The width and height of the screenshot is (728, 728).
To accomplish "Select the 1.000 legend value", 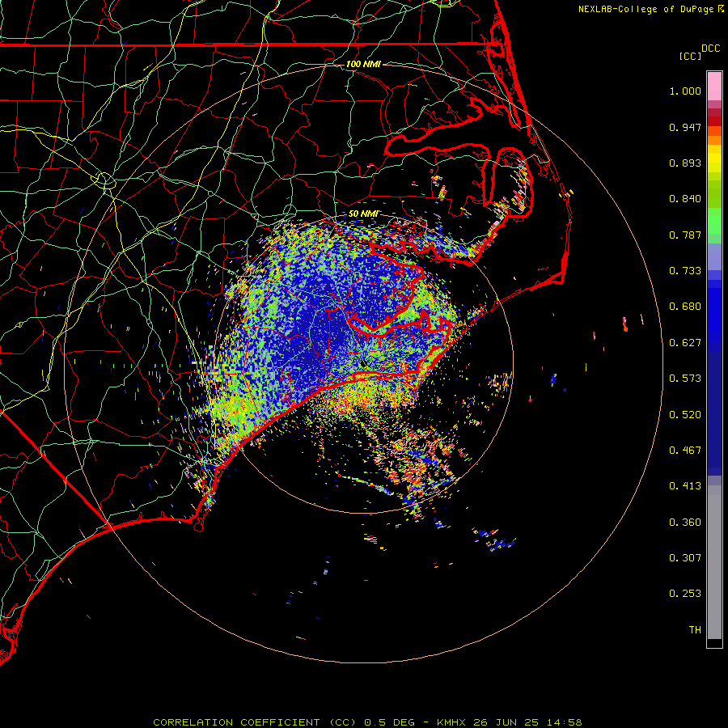I will (685, 91).
